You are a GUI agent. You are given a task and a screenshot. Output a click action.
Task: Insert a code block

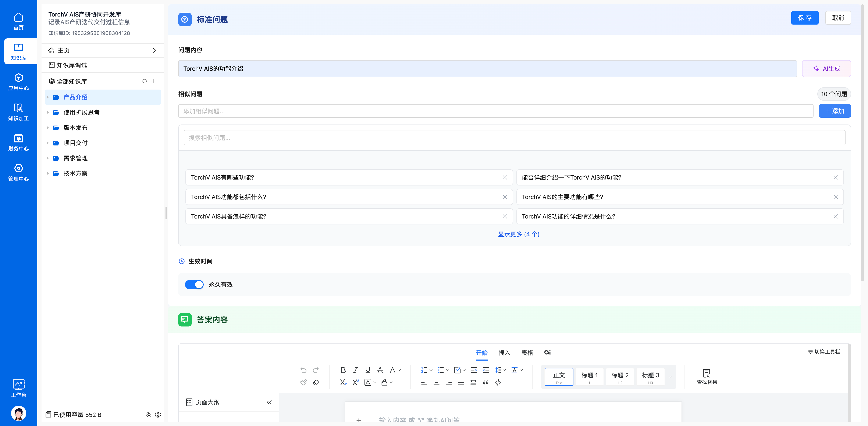tap(498, 382)
